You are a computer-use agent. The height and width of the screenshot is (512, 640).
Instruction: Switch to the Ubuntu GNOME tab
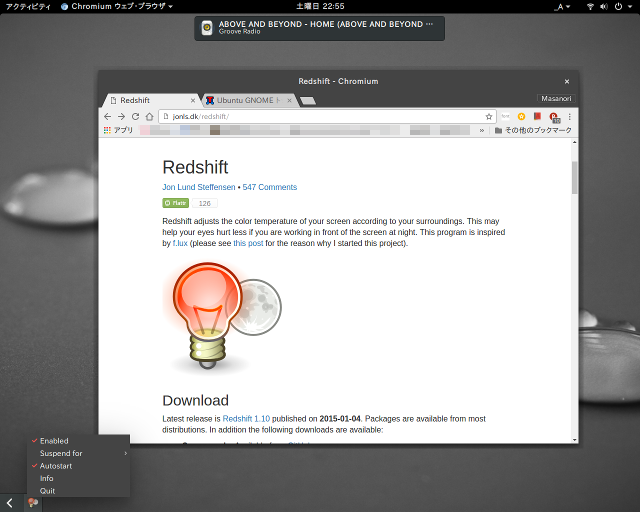[251, 100]
